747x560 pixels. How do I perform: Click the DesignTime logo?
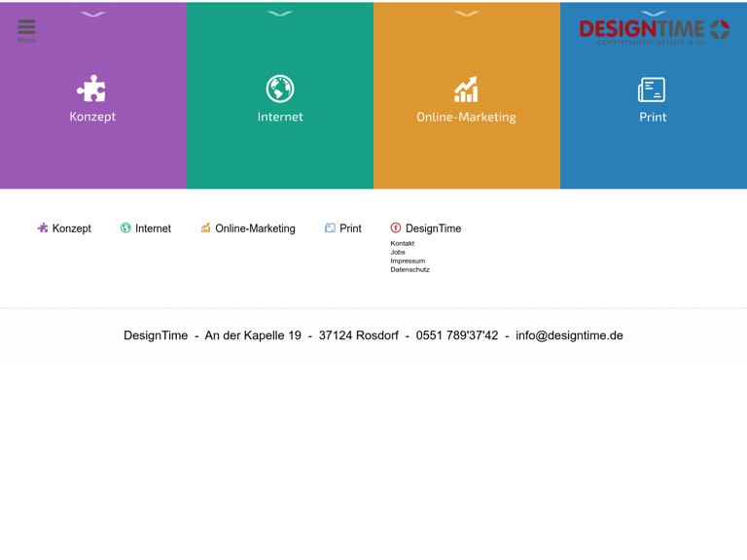(654, 32)
